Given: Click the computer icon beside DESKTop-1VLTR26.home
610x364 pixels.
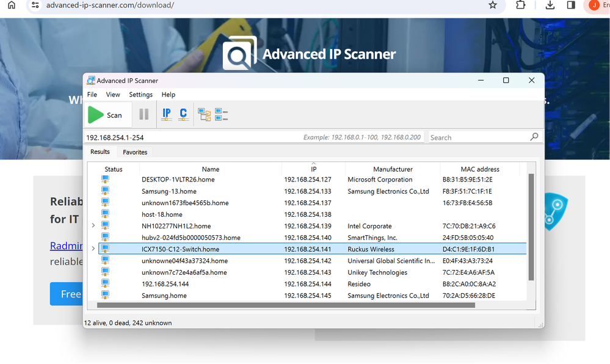Looking at the screenshot, I should coord(105,179).
